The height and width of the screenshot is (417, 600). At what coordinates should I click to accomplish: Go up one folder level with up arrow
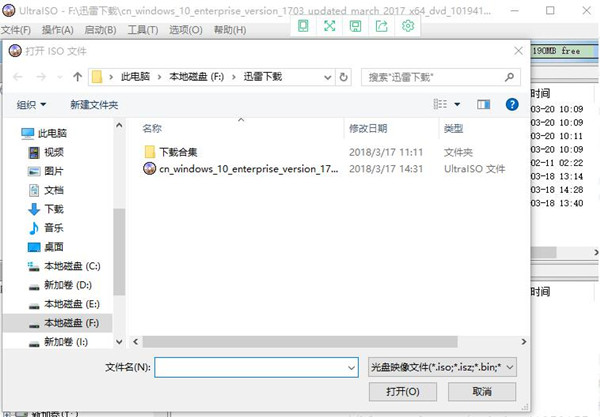point(78,77)
